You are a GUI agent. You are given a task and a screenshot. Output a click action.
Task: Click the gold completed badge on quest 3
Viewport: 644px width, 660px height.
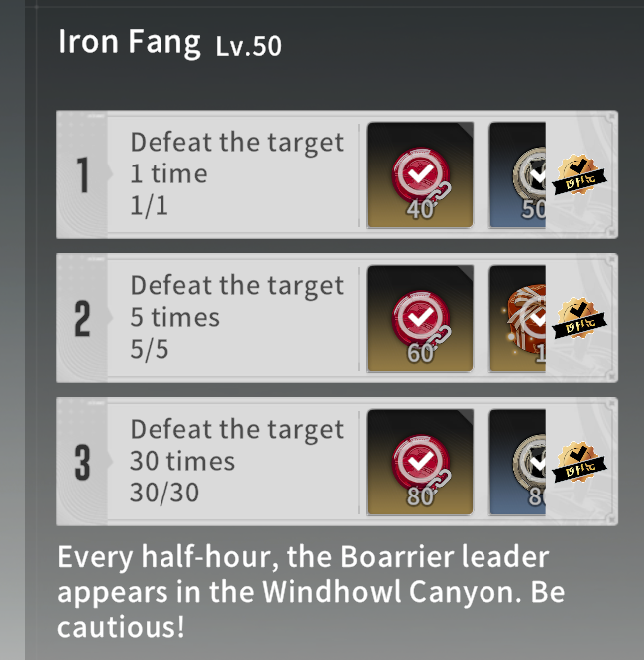point(579,463)
